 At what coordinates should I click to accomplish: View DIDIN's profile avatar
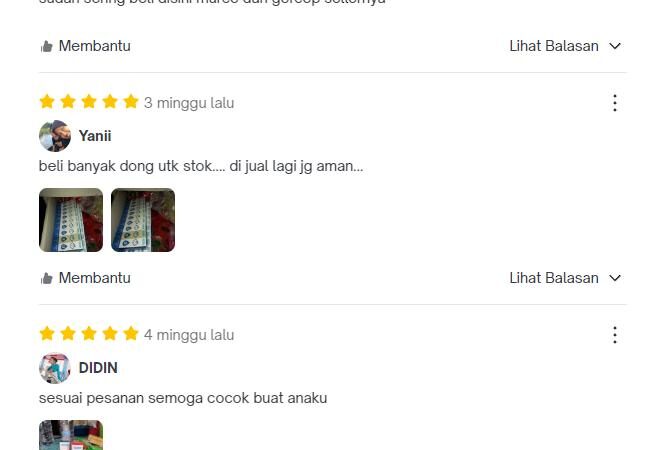(55, 368)
